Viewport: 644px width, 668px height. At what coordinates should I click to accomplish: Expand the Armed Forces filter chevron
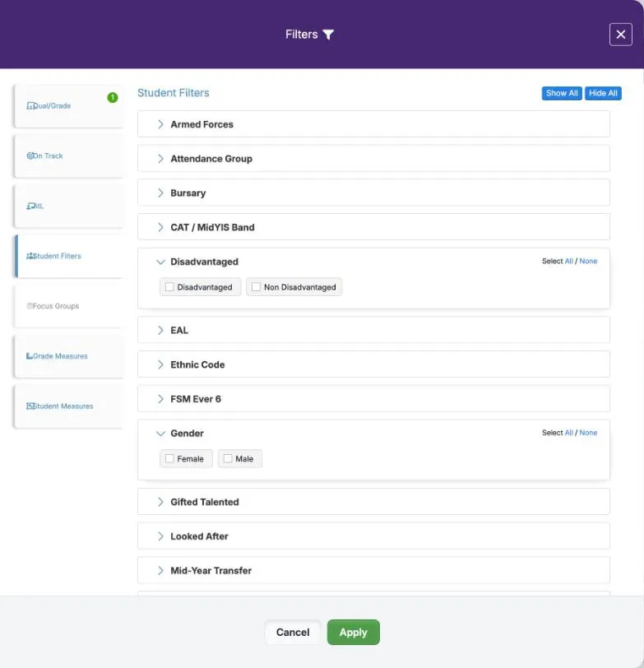tap(160, 124)
